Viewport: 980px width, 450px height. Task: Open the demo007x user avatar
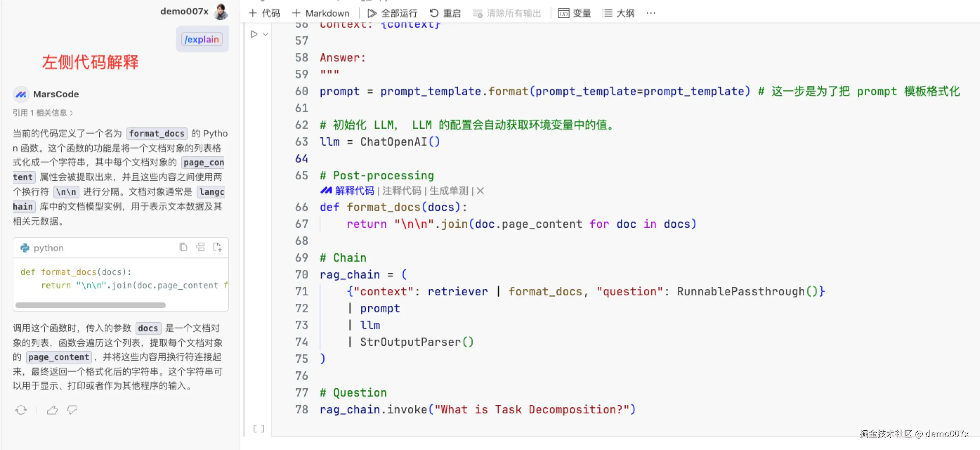pyautogui.click(x=221, y=12)
